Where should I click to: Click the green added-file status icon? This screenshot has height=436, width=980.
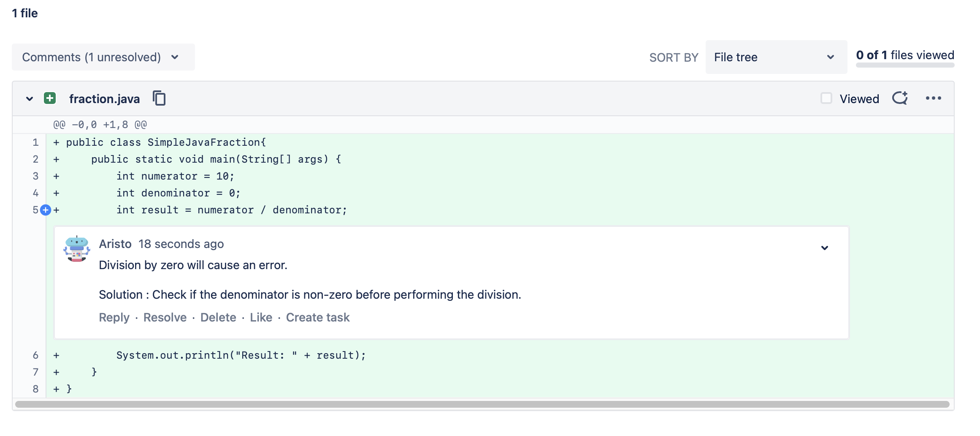(50, 98)
